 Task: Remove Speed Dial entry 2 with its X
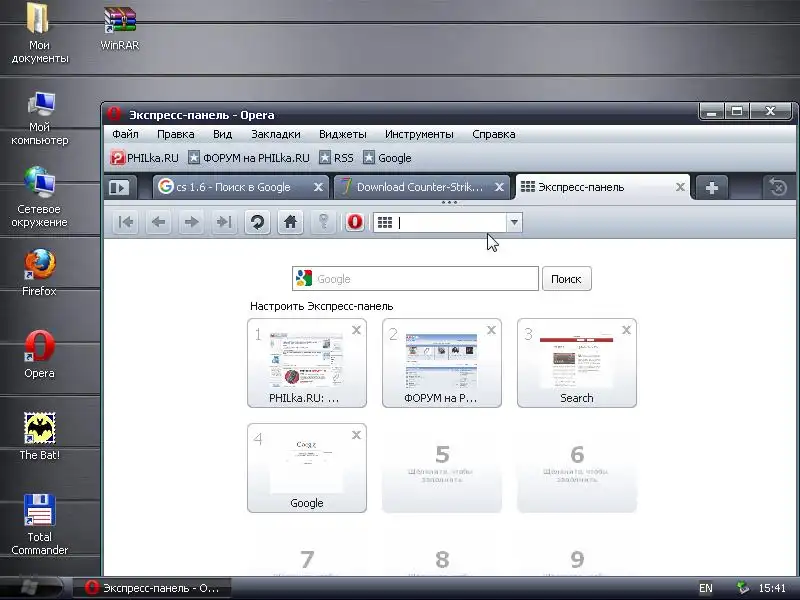[491, 330]
